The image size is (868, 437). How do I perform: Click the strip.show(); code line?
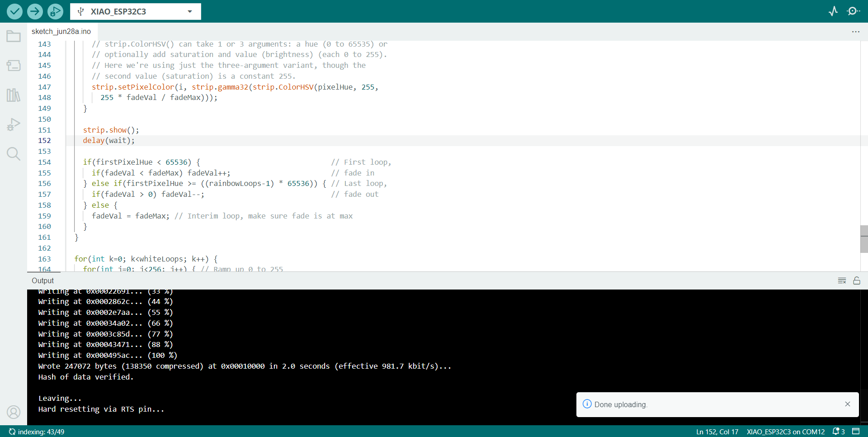click(111, 130)
